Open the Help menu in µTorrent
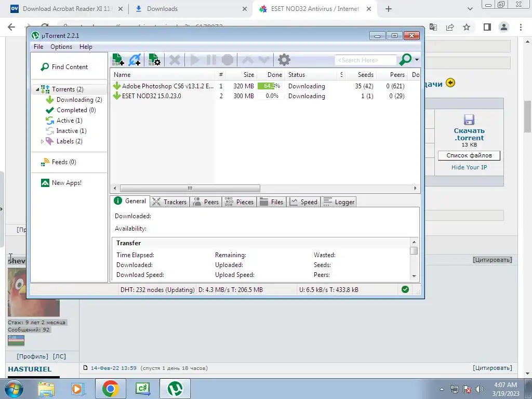Viewport: 532px width, 399px height. click(86, 46)
